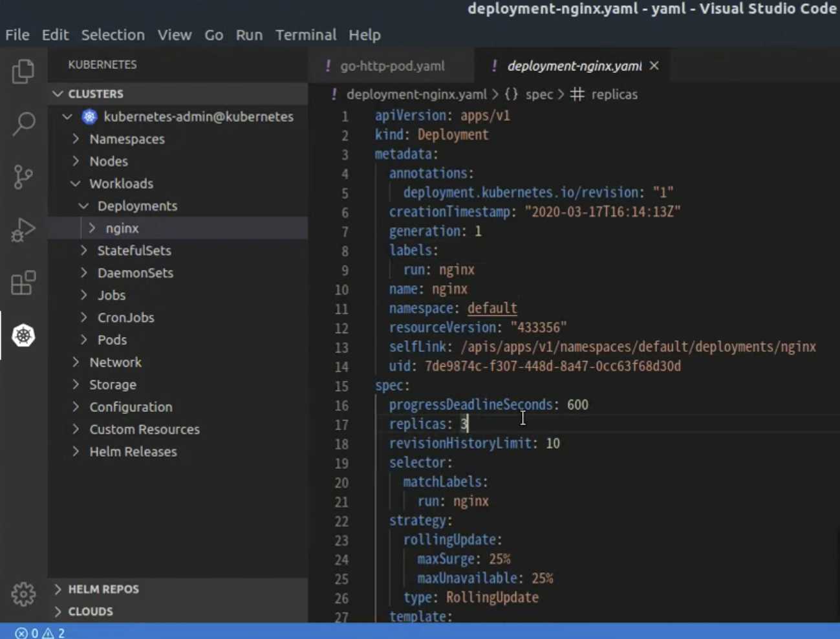This screenshot has height=639, width=840.
Task: Expand the Storage node
Action: pyautogui.click(x=76, y=384)
